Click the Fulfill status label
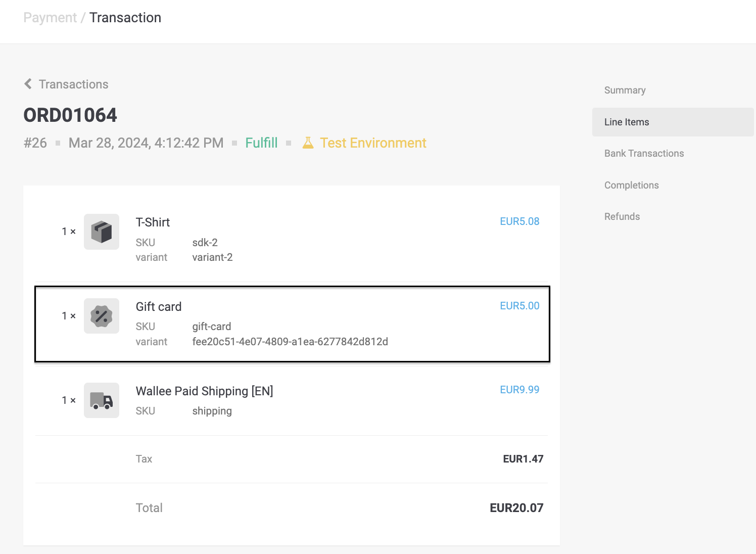 (x=261, y=143)
